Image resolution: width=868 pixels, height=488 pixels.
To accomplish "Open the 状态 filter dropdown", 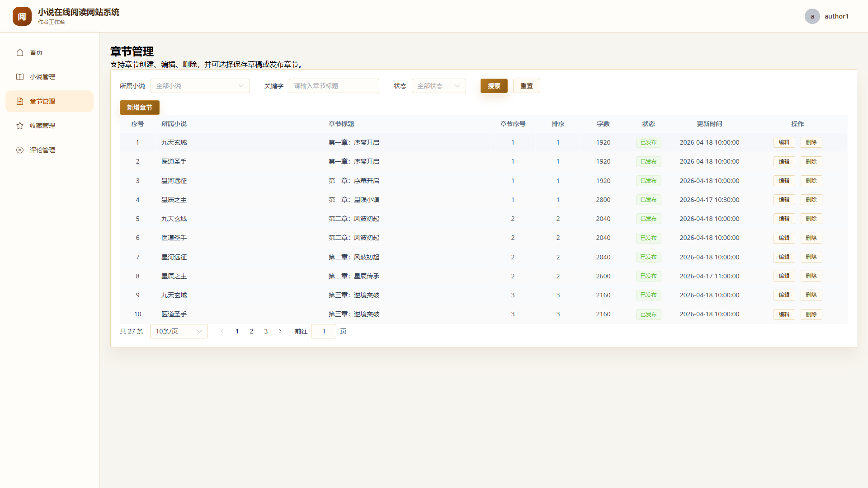I will coord(439,86).
